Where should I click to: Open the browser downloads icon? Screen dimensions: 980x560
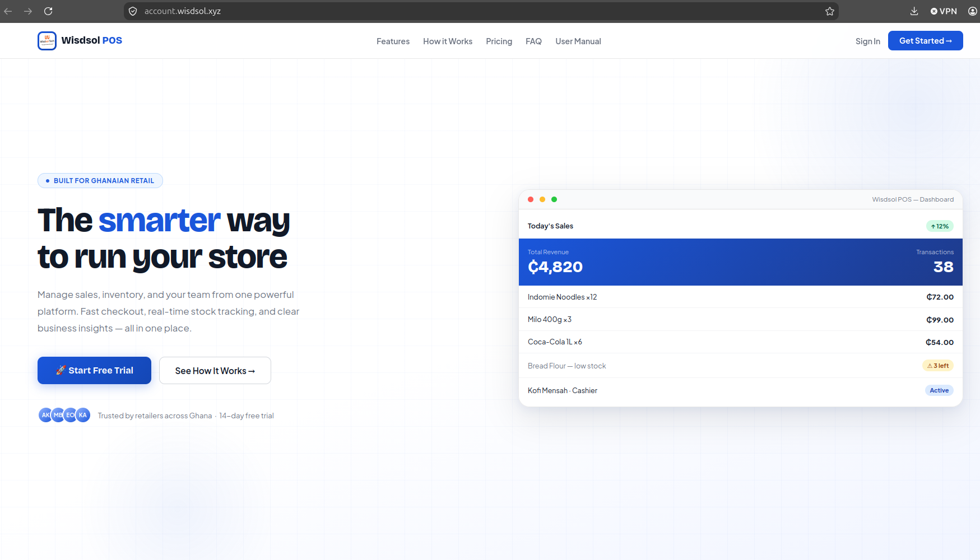point(914,11)
